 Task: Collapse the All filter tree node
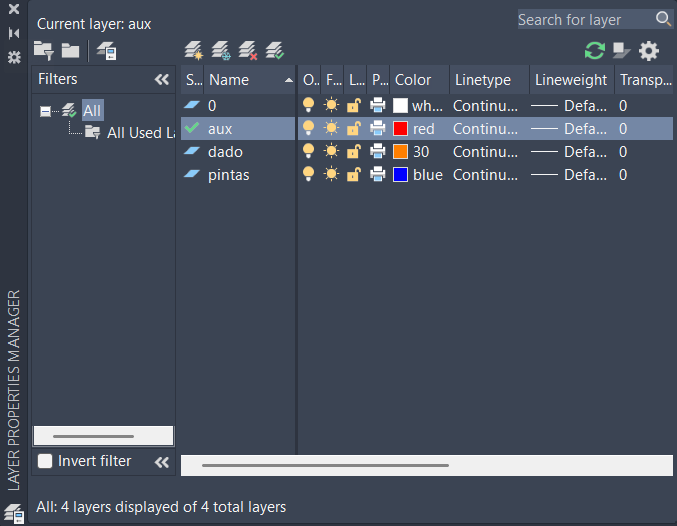(45, 111)
